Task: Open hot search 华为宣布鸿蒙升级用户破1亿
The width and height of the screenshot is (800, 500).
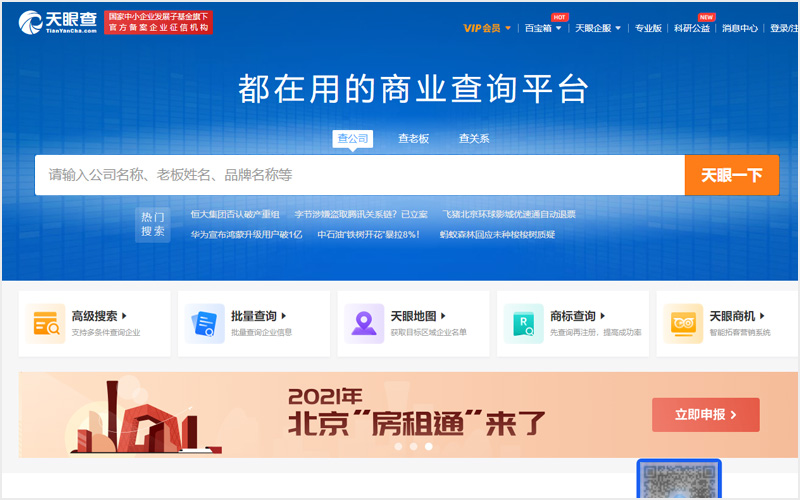Action: click(246, 235)
